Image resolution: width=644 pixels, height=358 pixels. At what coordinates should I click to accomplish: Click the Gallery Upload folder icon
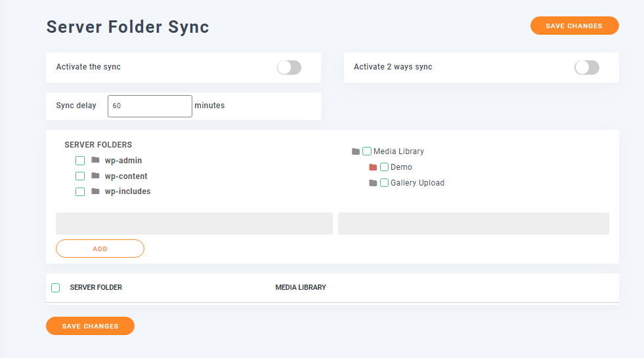point(373,183)
